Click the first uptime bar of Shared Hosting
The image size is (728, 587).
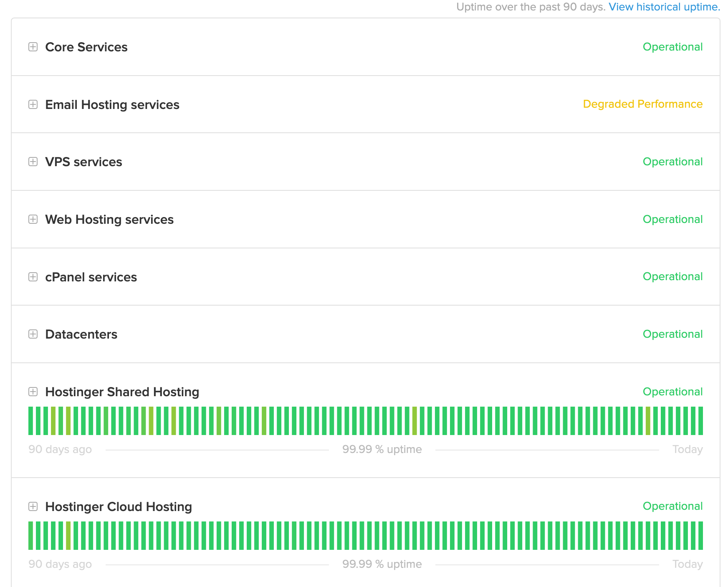tap(30, 421)
